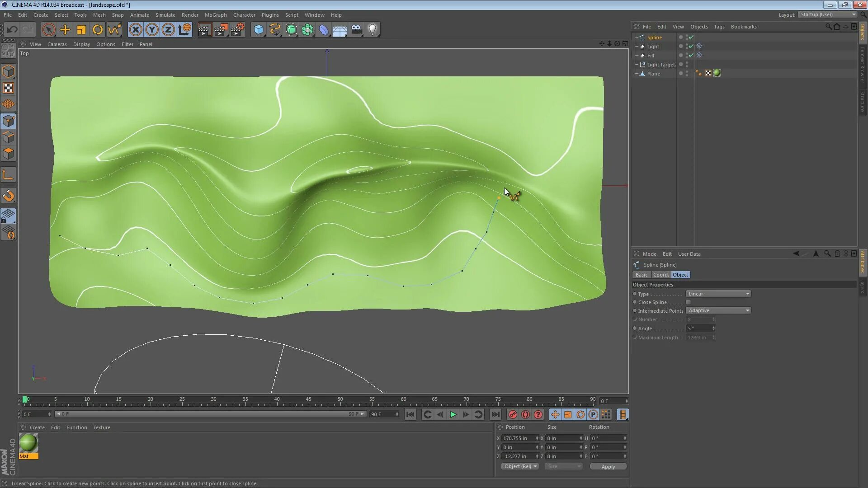868x488 pixels.
Task: Open the MoGraph menu
Action: [x=215, y=15]
